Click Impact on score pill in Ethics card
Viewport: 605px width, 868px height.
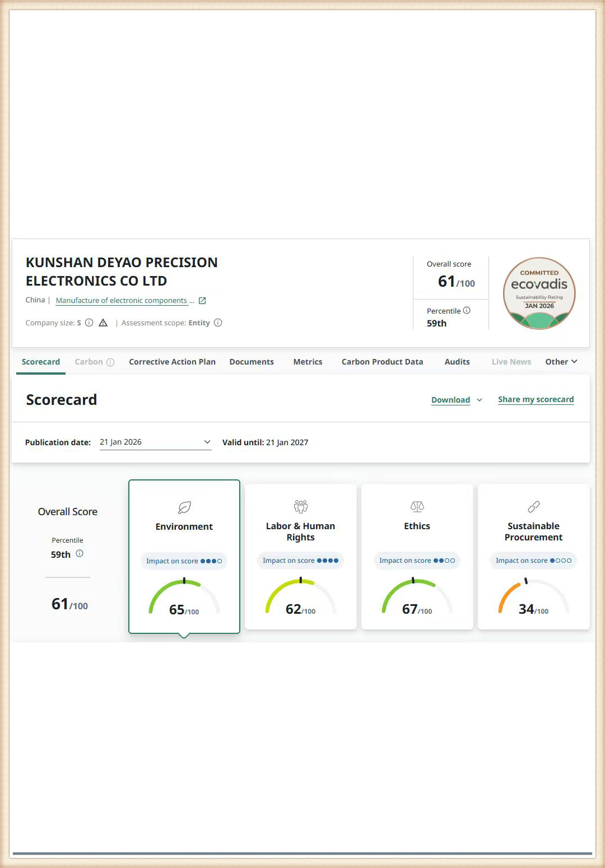pyautogui.click(x=417, y=561)
